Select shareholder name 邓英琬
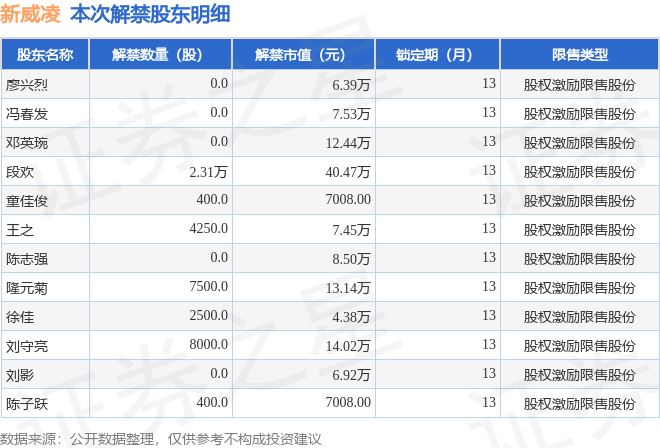Viewport: 660px width, 448px height. [x=27, y=143]
